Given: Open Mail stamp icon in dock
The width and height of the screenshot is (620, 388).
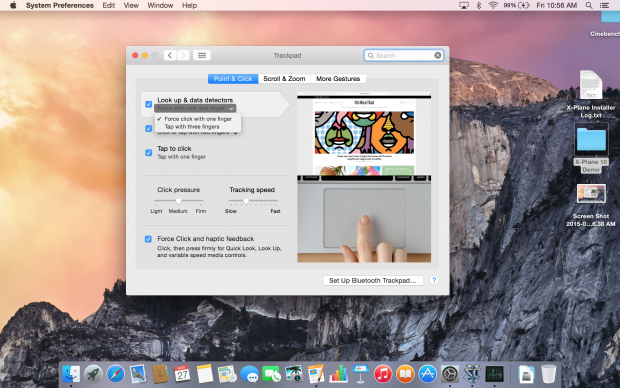Looking at the screenshot, I should pyautogui.click(x=138, y=374).
